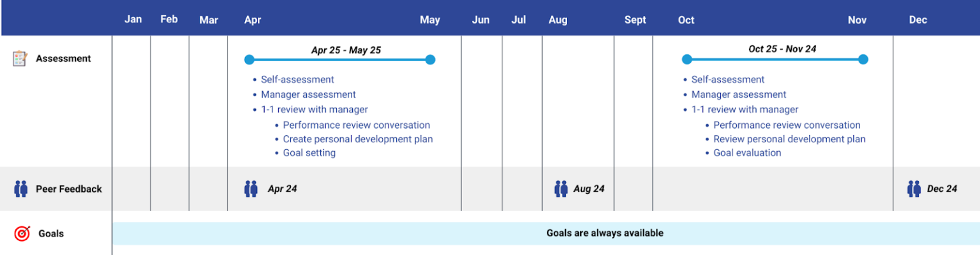Click the Apr 25 - May 25 date label
980x255 pixels.
[x=346, y=50]
